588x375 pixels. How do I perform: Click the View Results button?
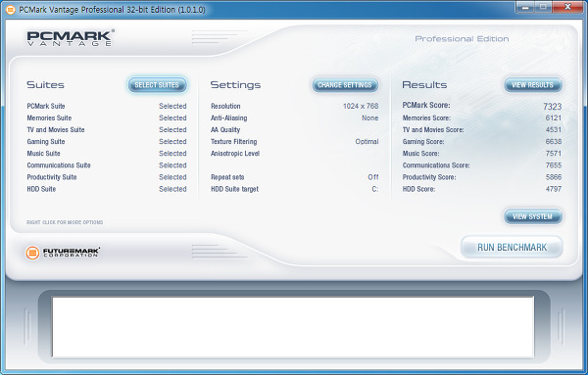(532, 85)
